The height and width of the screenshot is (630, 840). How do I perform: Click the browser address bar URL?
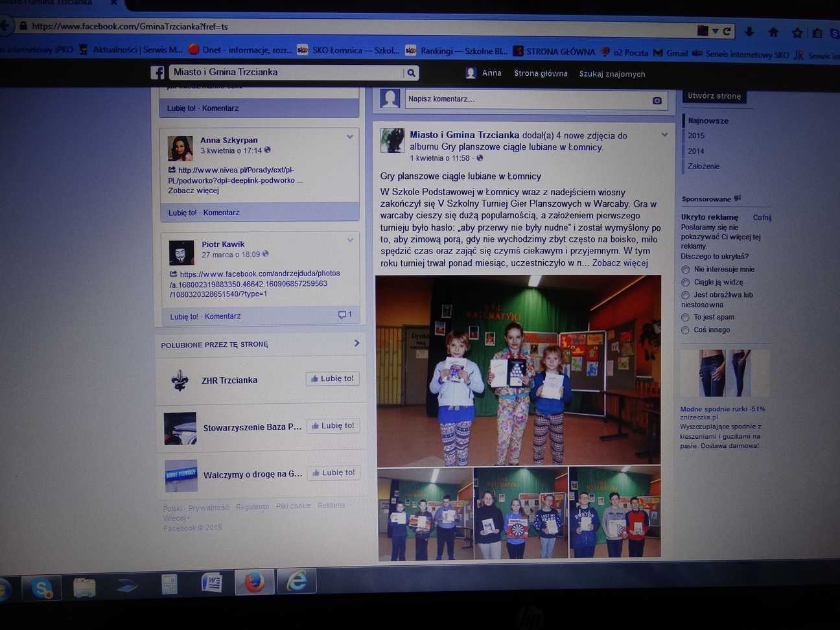tap(130, 27)
